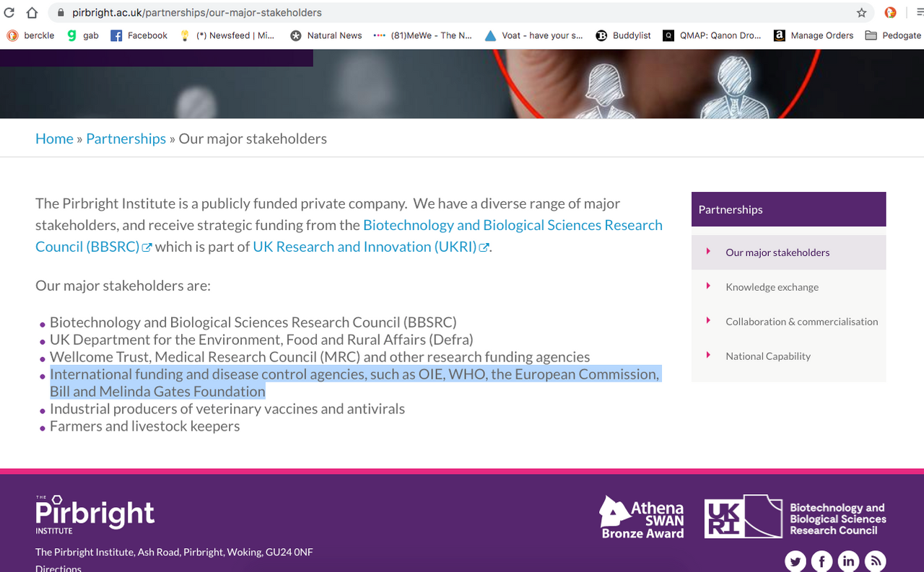Screen dimensions: 924x572
Task: Click the highlighted 'International funding and disease control agencies' text
Action: (354, 383)
